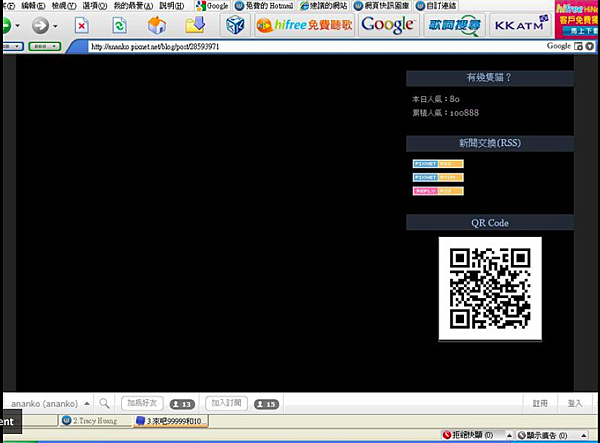Click the 新聞交換(RSS) sidebar header
This screenshot has width=600, height=443.
489,143
